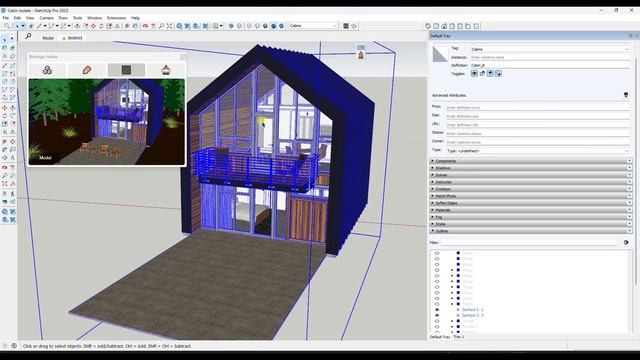Viewport: 640px width, 360px height.
Task: Toggle the Hide eye in Entity Info toggles
Action: 474,73
